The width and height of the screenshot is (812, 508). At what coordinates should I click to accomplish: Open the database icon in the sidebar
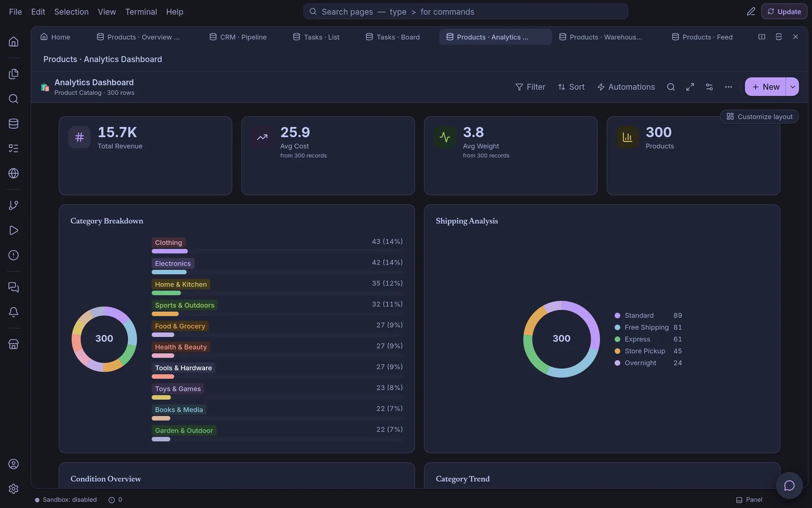14,123
